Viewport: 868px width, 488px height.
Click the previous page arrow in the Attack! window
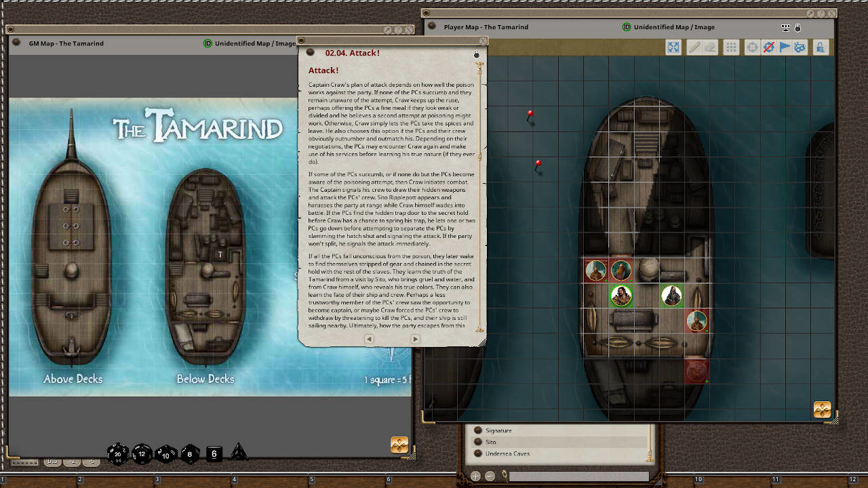(369, 338)
